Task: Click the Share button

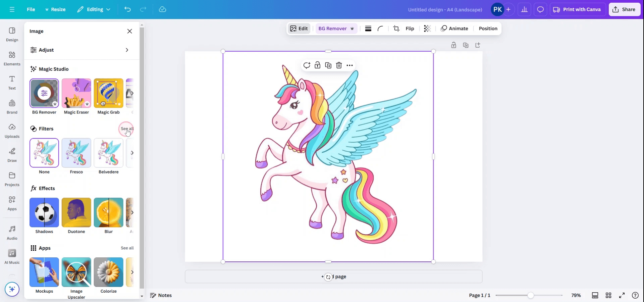Action: tap(624, 9)
